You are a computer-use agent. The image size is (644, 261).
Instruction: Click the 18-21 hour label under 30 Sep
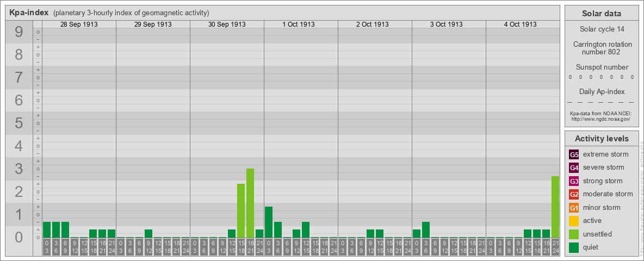250,247
